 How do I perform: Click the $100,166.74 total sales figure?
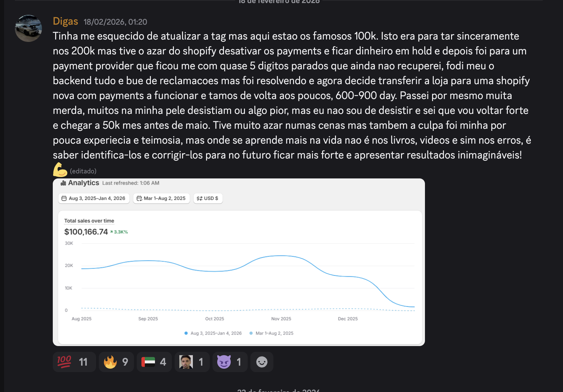[x=86, y=232]
